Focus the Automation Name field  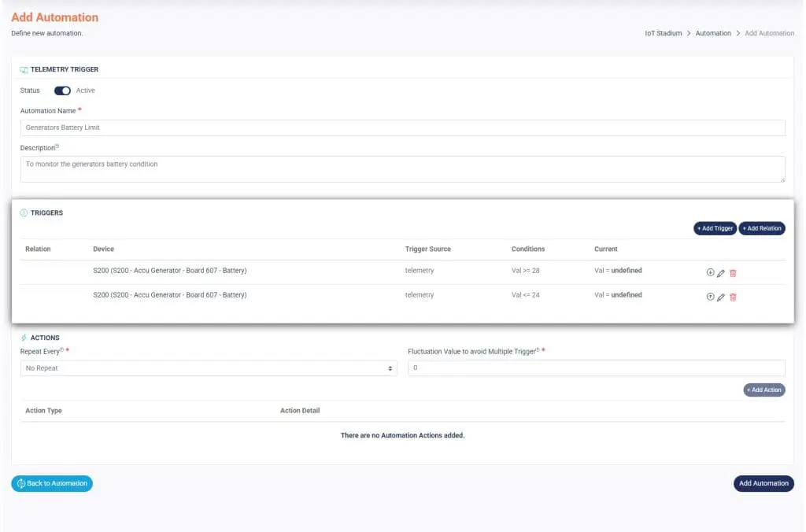click(x=402, y=127)
